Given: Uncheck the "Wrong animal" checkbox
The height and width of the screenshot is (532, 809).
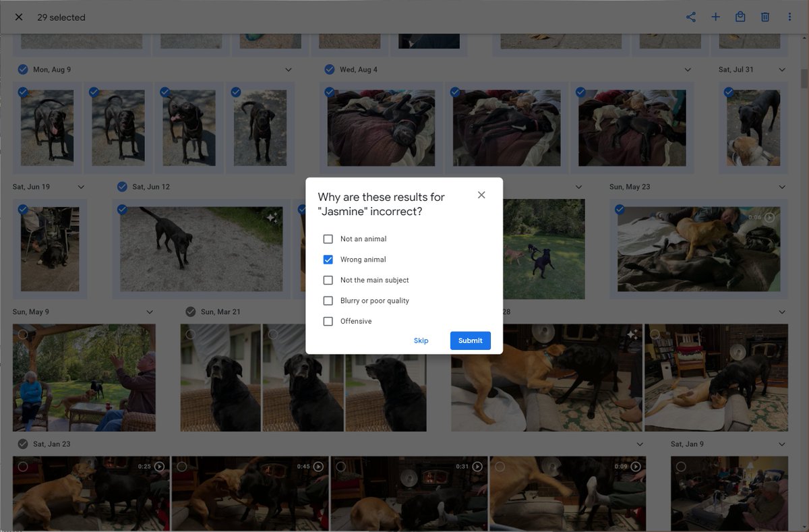Looking at the screenshot, I should click(328, 260).
